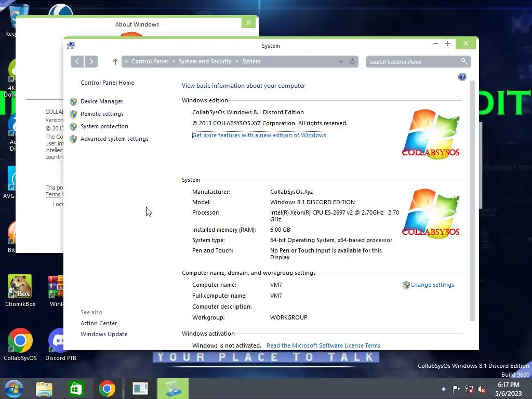Click 64-bit Operating System type value
This screenshot has height=399, width=532.
tap(331, 240)
